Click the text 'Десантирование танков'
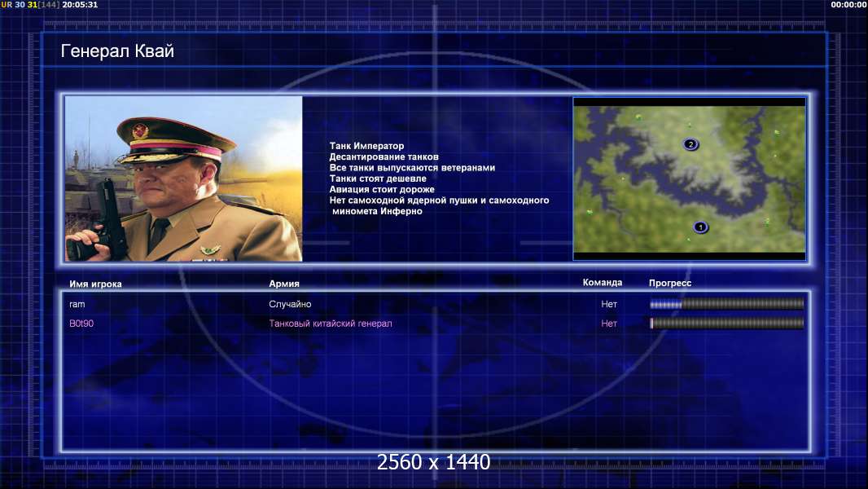The width and height of the screenshot is (868, 489). pyautogui.click(x=384, y=156)
